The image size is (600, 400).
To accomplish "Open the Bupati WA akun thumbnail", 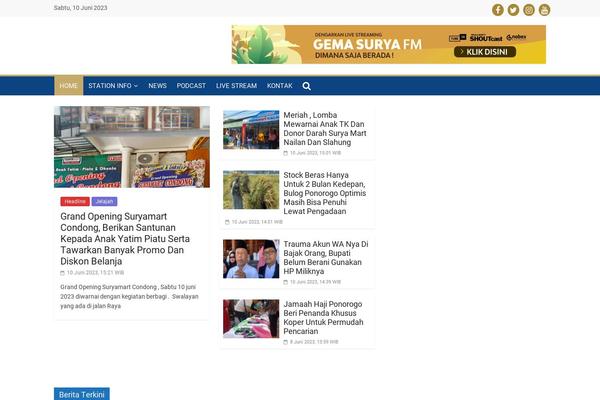I will tap(251, 259).
